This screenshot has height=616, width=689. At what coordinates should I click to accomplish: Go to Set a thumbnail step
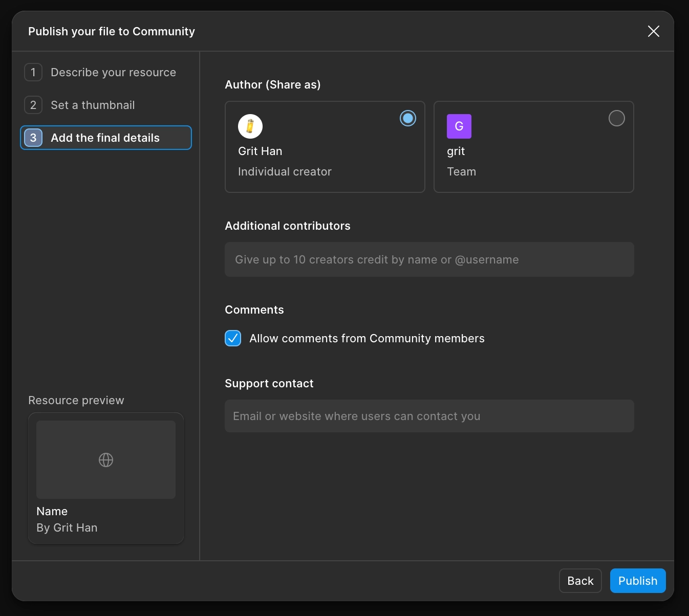click(93, 105)
